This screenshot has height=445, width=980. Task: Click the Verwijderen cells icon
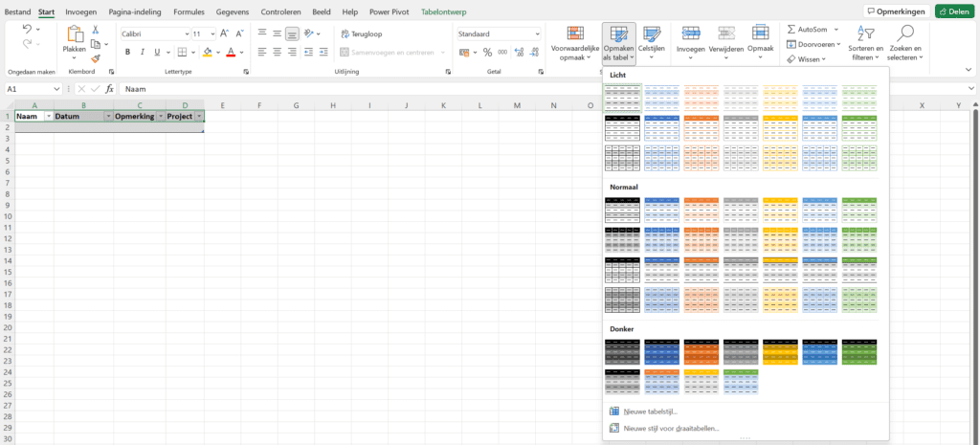[726, 33]
